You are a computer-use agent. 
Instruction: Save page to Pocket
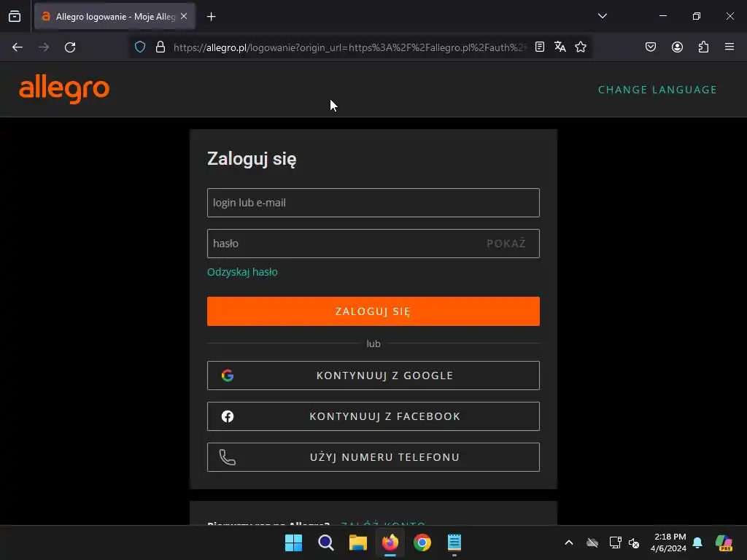coord(651,47)
